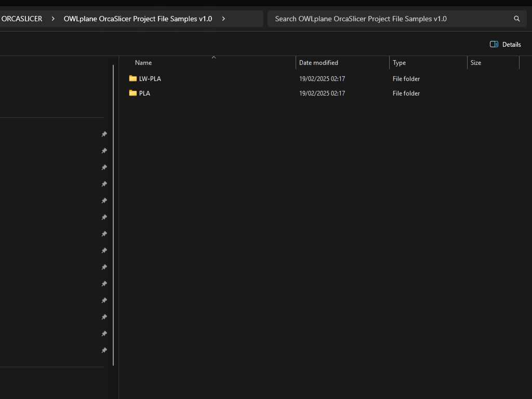Click the topmost pin icon in the navigation pane
The height and width of the screenshot is (399, 532).
tap(104, 134)
